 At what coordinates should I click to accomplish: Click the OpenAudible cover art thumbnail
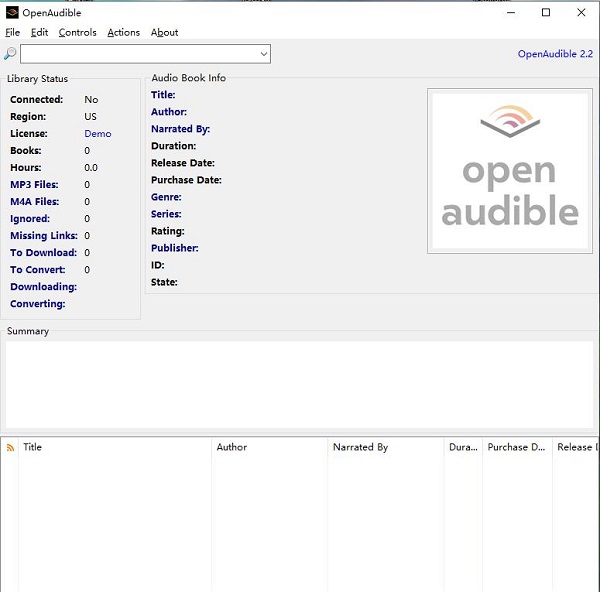[x=510, y=169]
